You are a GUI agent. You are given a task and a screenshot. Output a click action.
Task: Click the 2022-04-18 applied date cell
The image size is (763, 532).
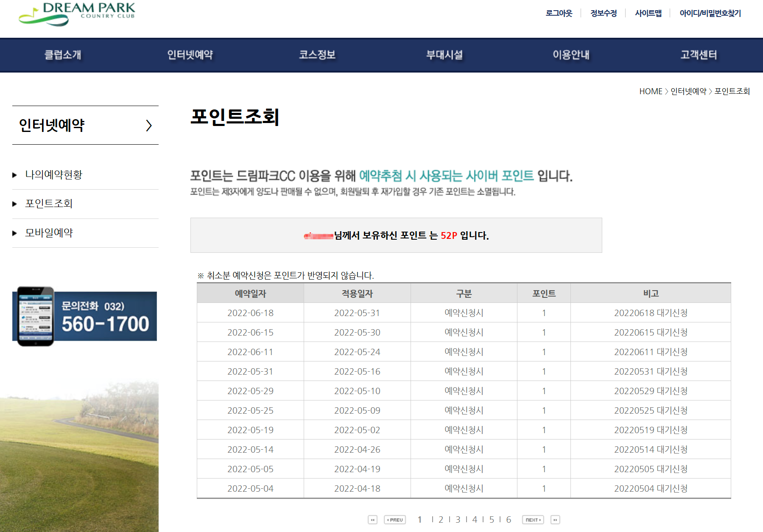(x=357, y=489)
